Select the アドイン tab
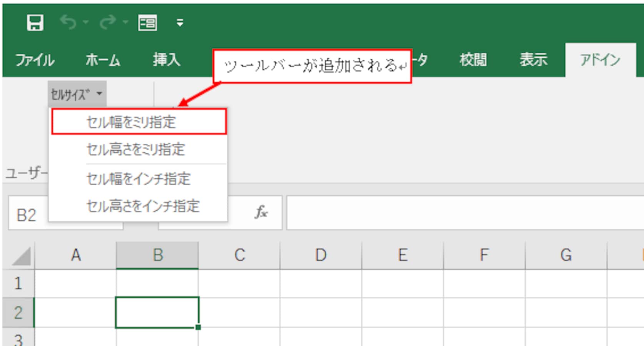Viewport: 644px width, 346px height. 600,60
